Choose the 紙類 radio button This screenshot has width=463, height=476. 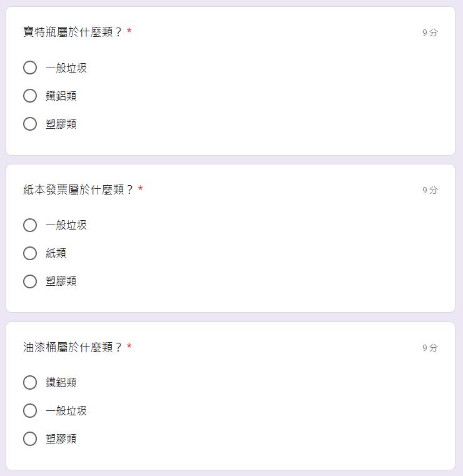click(x=30, y=253)
